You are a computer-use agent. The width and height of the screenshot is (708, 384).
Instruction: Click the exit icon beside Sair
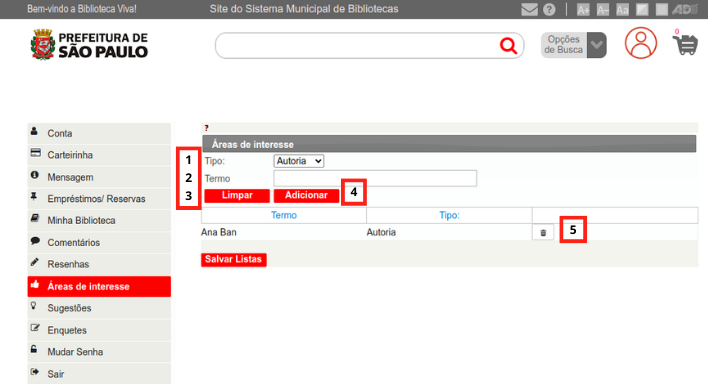pos(35,372)
